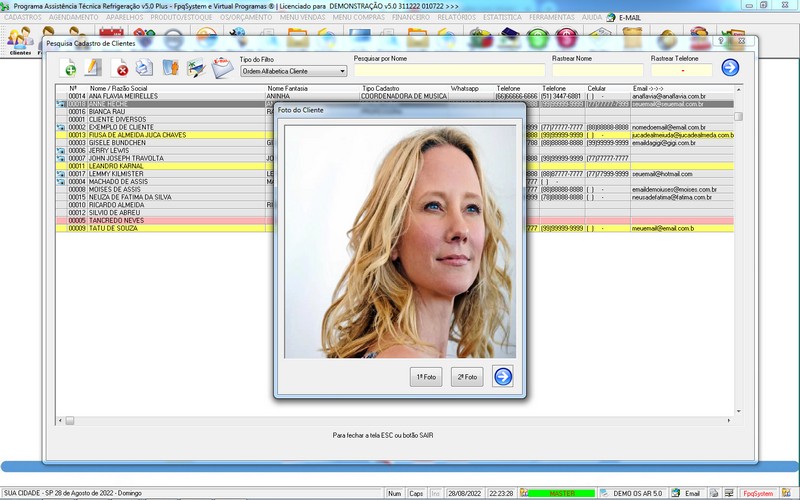The image size is (800, 500).
Task: Open the AJUDA menu
Action: [592, 17]
